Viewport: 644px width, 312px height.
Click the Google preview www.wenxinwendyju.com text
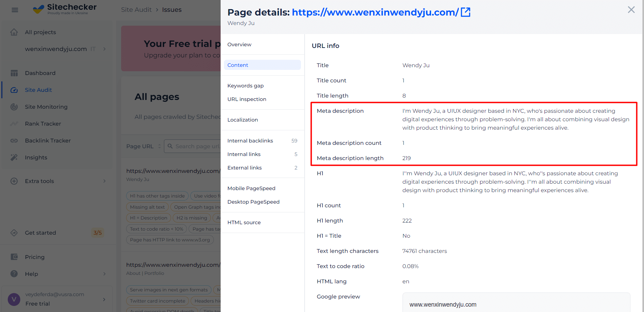point(443,305)
